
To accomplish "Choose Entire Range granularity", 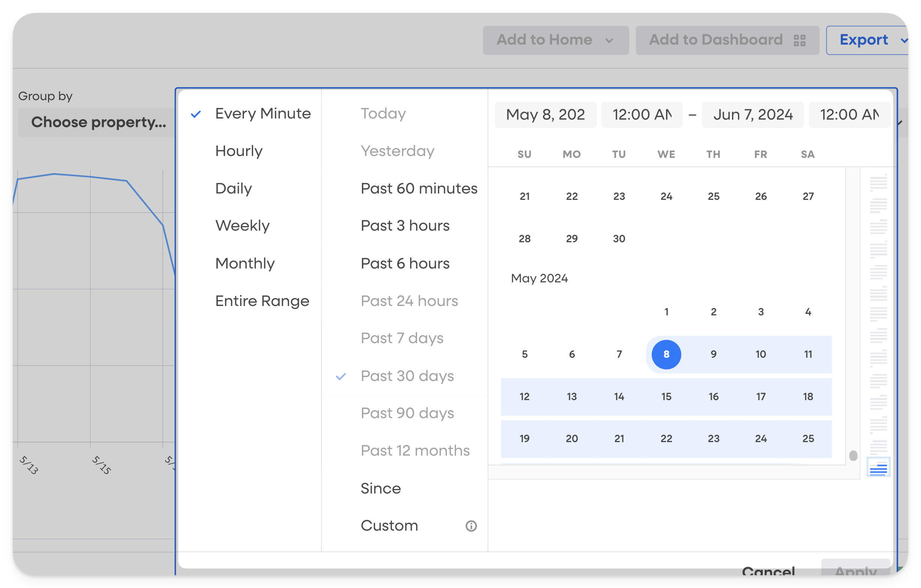I will tap(262, 301).
